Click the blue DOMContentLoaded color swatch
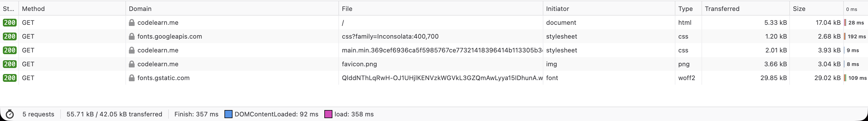This screenshot has width=868, height=121. click(228, 114)
